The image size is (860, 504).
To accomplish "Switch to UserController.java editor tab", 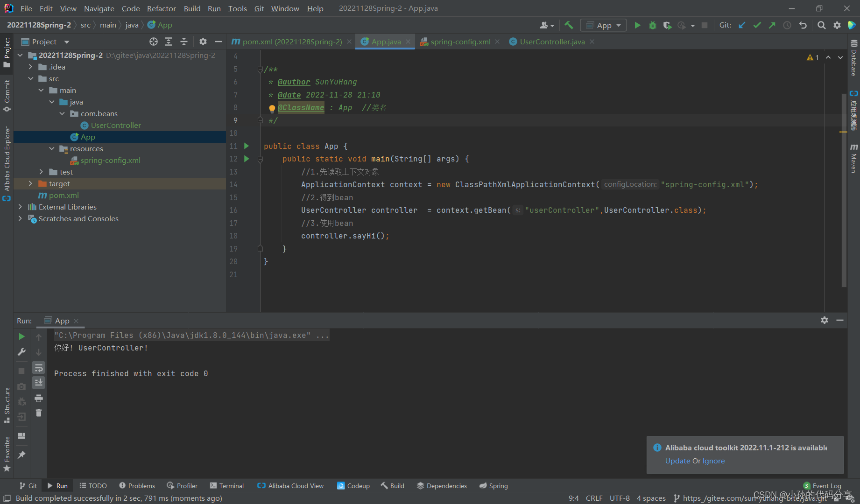I will coord(552,42).
